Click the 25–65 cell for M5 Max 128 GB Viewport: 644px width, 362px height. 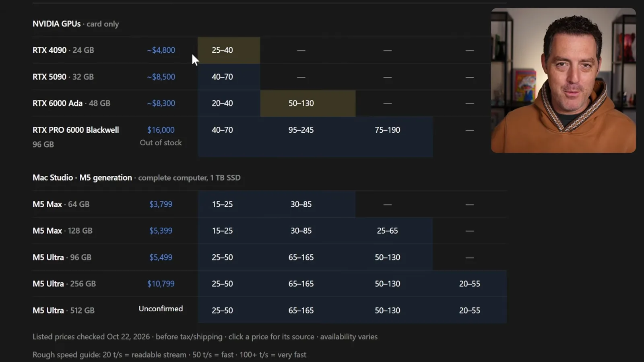(x=394, y=231)
